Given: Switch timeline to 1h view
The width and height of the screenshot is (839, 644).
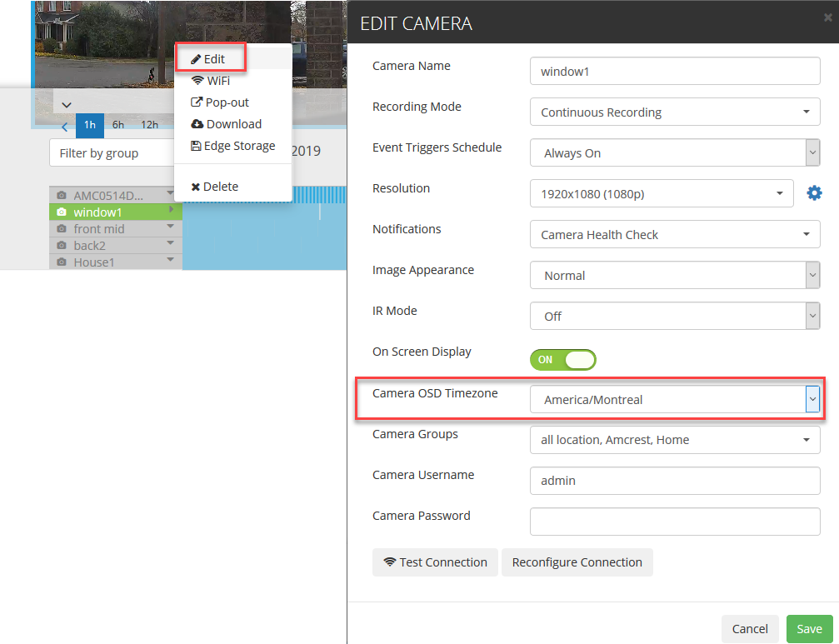Looking at the screenshot, I should [90, 125].
